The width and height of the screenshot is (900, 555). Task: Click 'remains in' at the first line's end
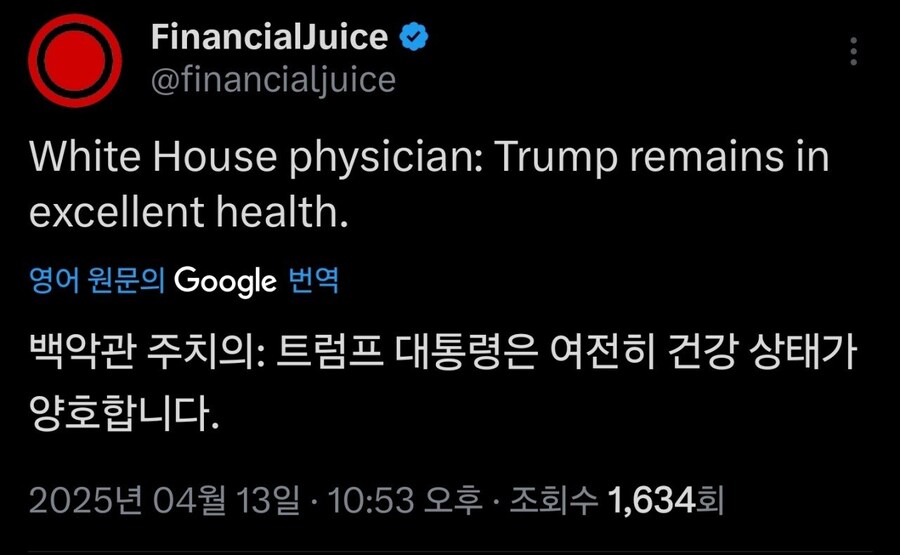point(730,158)
